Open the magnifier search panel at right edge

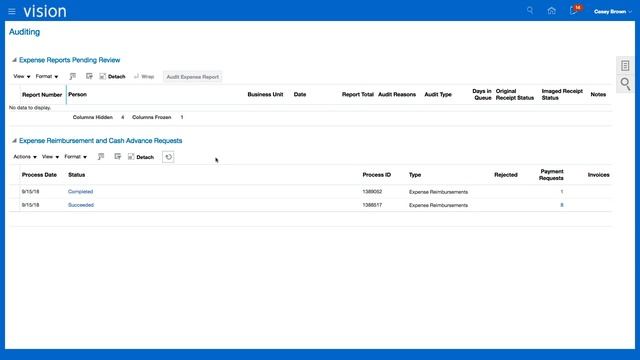[625, 84]
